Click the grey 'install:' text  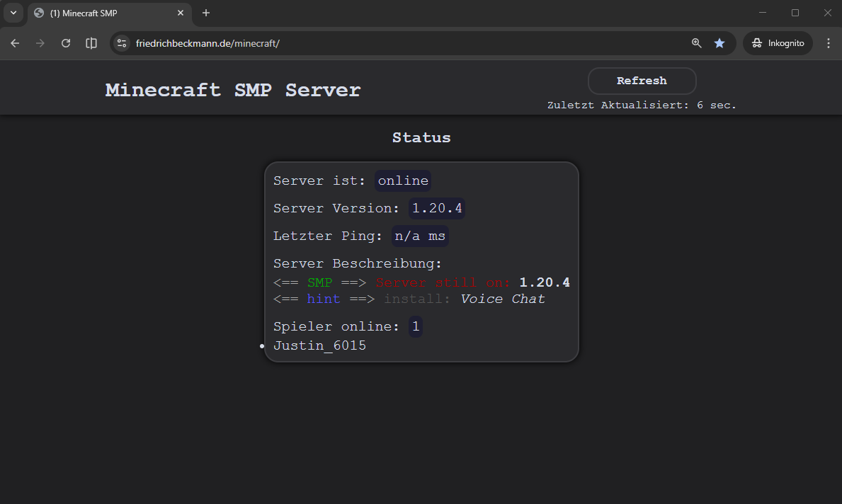coord(417,299)
